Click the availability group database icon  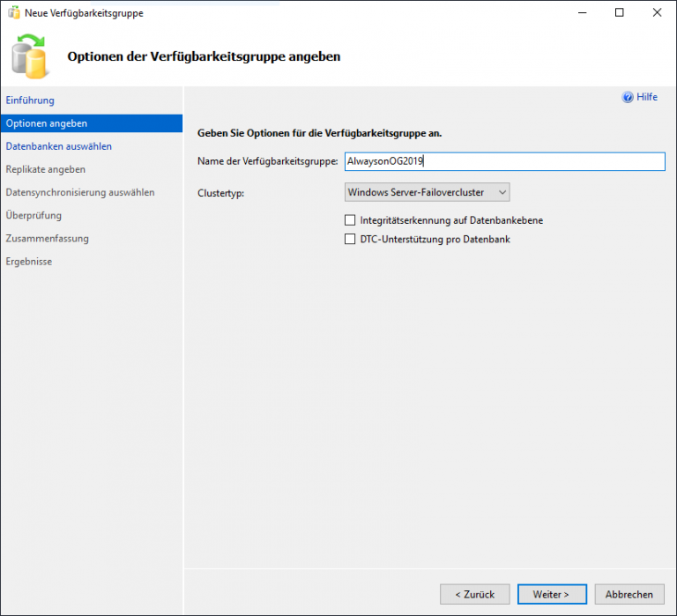[29, 56]
